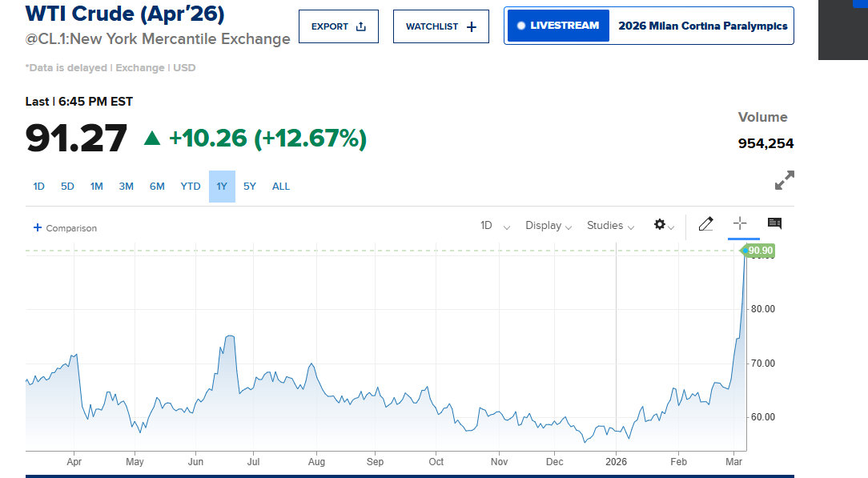Open 2026 Milan Cortina Paralympics link

coord(702,26)
